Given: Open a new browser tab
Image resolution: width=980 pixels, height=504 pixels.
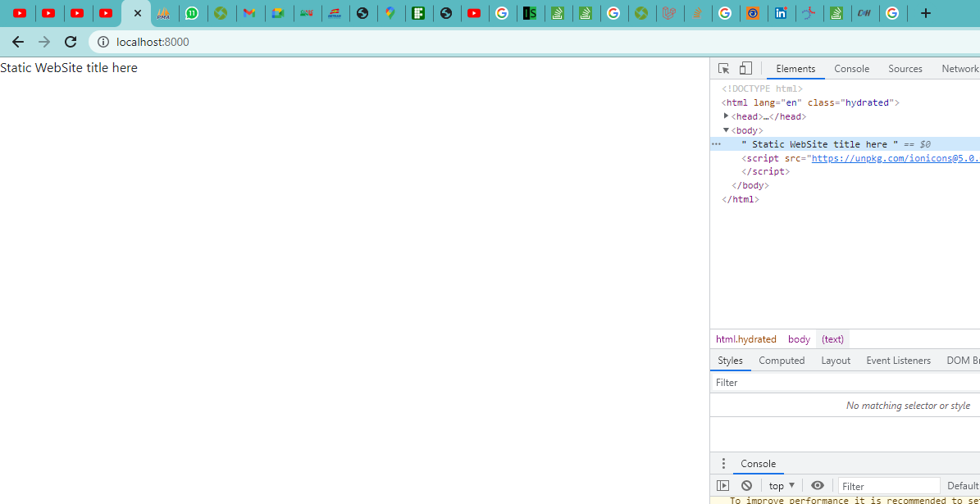Looking at the screenshot, I should pyautogui.click(x=926, y=13).
